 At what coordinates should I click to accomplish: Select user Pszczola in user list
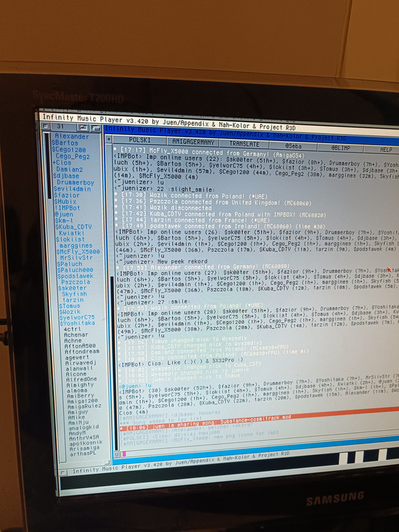[x=76, y=282]
